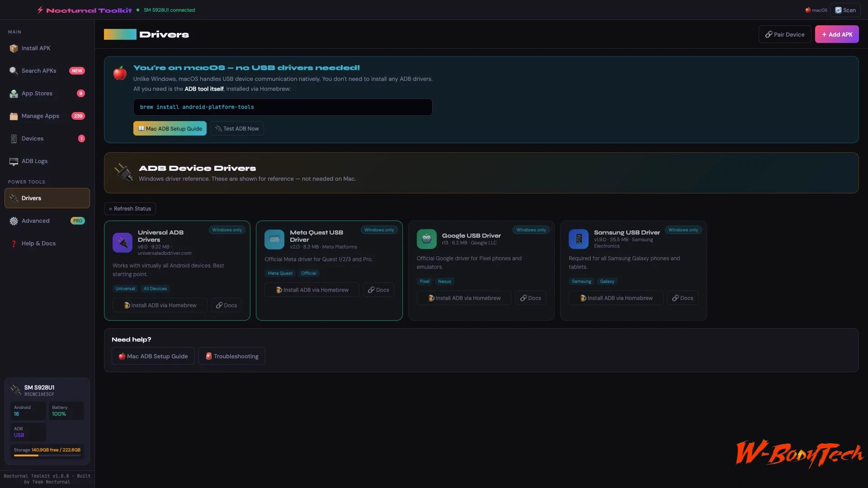
Task: Click the "Galaxy" tag on Samsung card
Action: 607,282
